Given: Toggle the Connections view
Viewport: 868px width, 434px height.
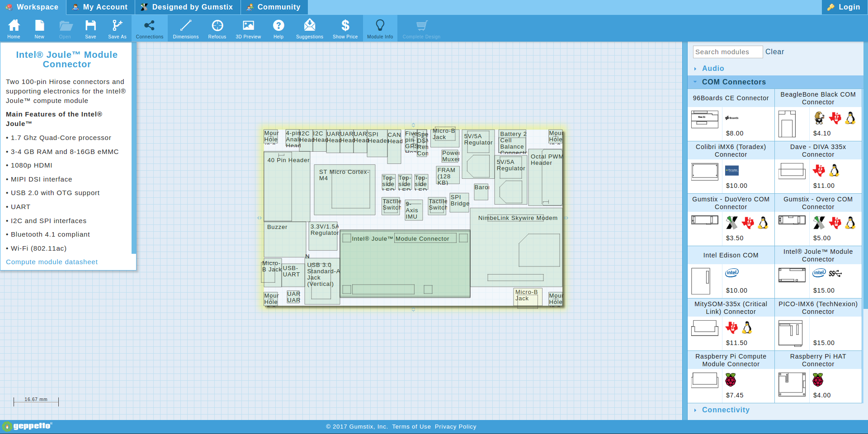Looking at the screenshot, I should pyautogui.click(x=150, y=29).
